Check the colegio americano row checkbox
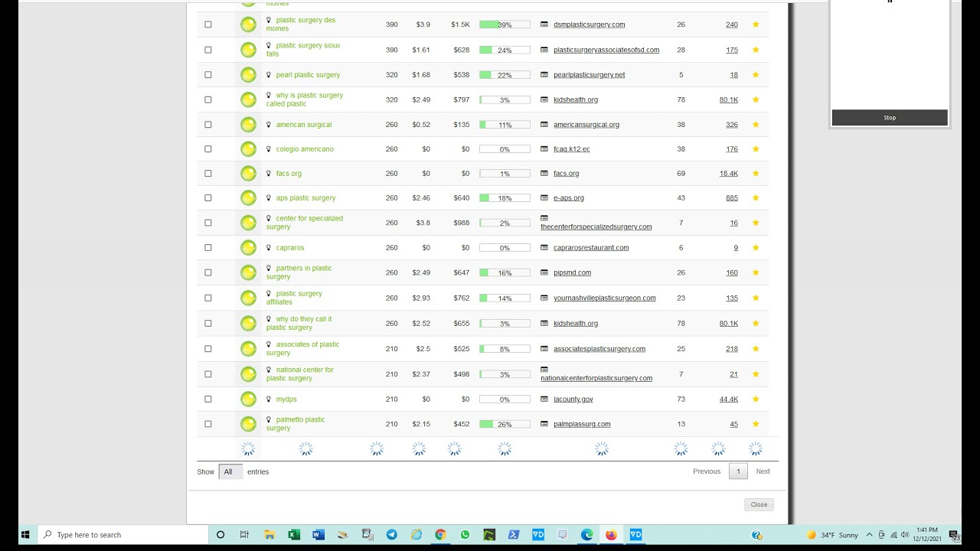The image size is (980, 551). 207,149
